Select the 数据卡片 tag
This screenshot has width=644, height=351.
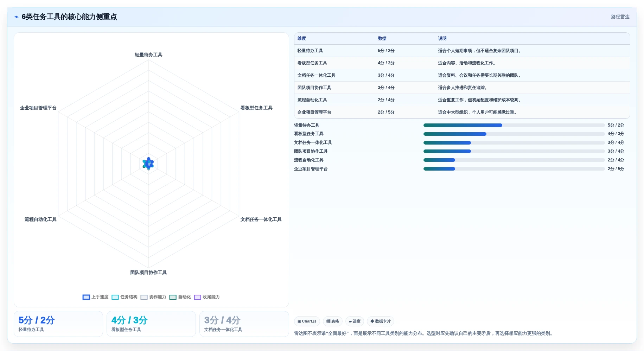tap(381, 321)
